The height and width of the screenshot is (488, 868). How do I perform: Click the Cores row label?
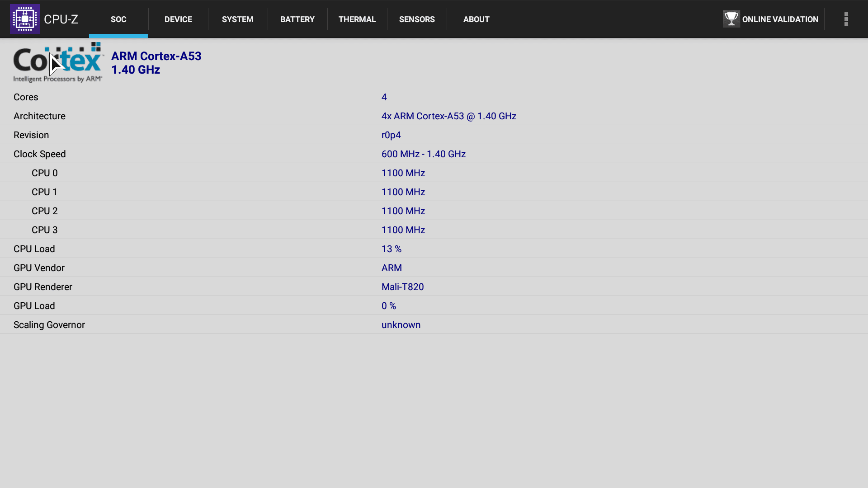tap(26, 97)
